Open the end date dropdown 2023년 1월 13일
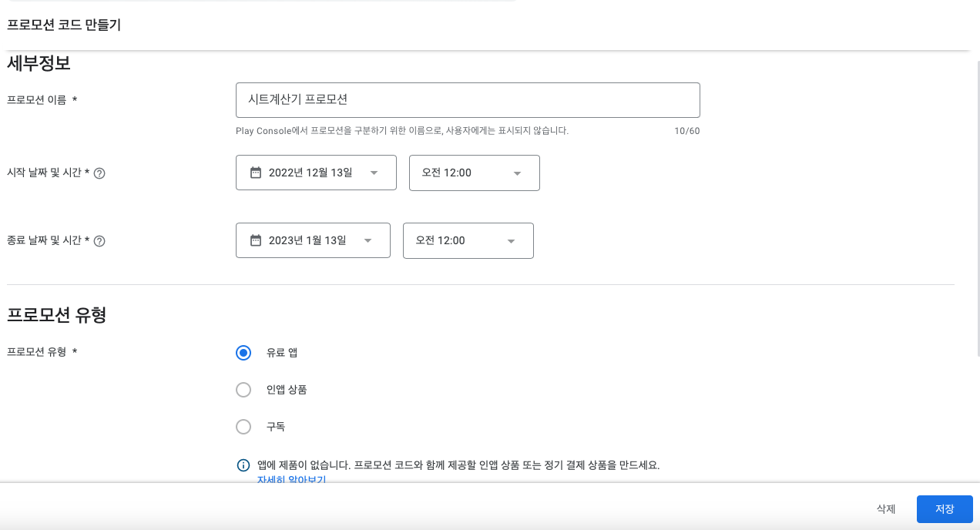This screenshot has width=980, height=530. (313, 240)
